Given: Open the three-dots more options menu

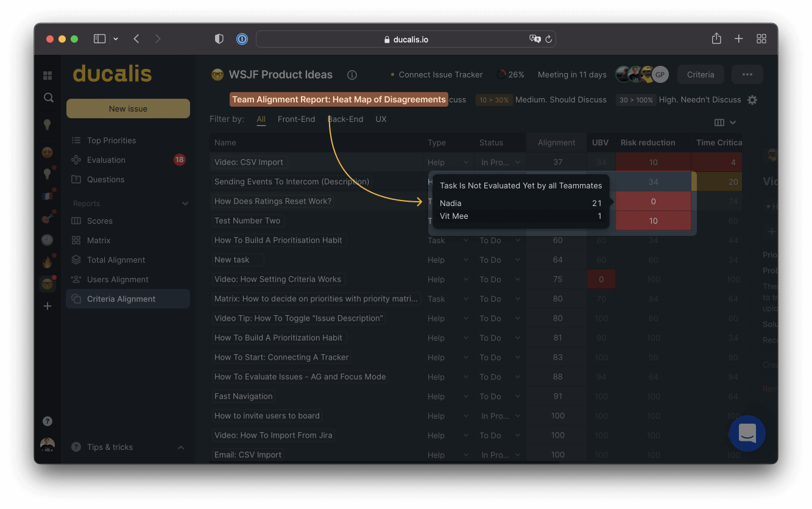Looking at the screenshot, I should (747, 74).
